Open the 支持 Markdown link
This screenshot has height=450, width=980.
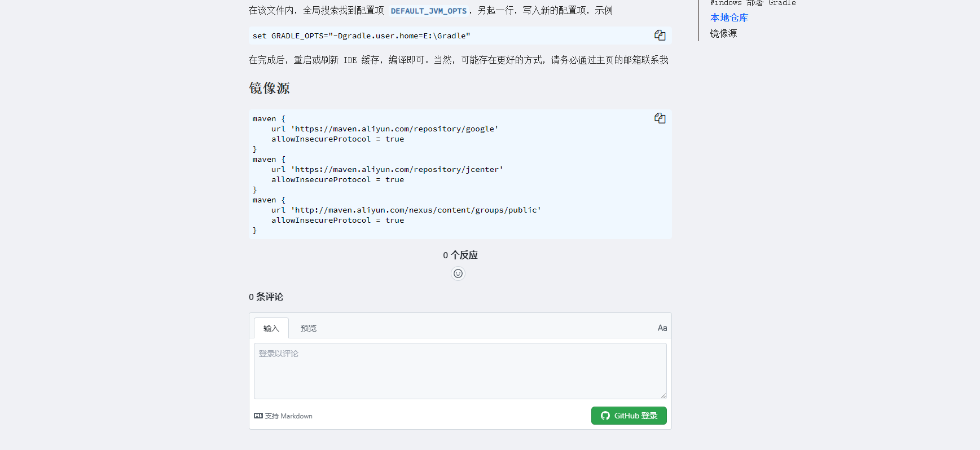tap(283, 416)
